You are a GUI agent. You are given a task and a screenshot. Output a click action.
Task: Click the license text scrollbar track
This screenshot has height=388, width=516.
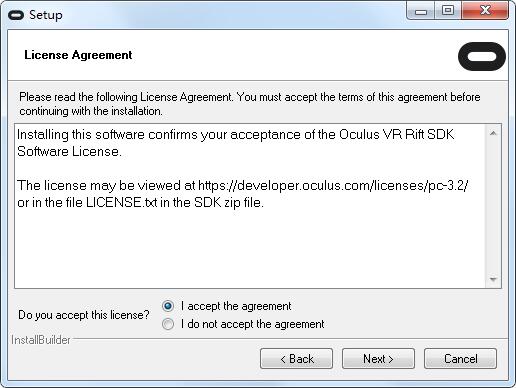coord(493,206)
